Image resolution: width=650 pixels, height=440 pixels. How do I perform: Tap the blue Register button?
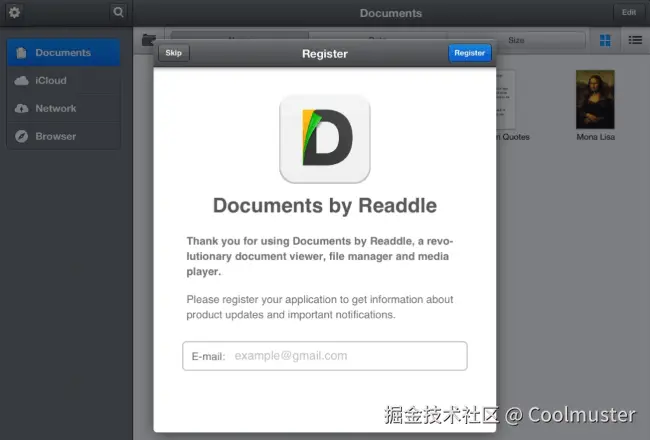pos(470,53)
